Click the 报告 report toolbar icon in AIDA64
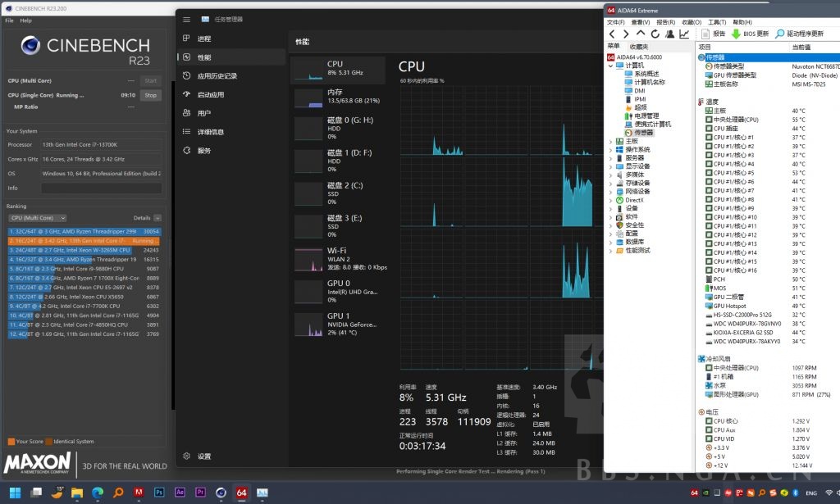Viewport: 840px width, 504px height. pos(713,34)
